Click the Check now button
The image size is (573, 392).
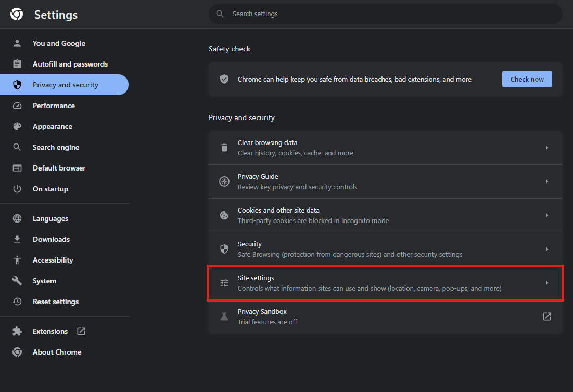point(527,79)
